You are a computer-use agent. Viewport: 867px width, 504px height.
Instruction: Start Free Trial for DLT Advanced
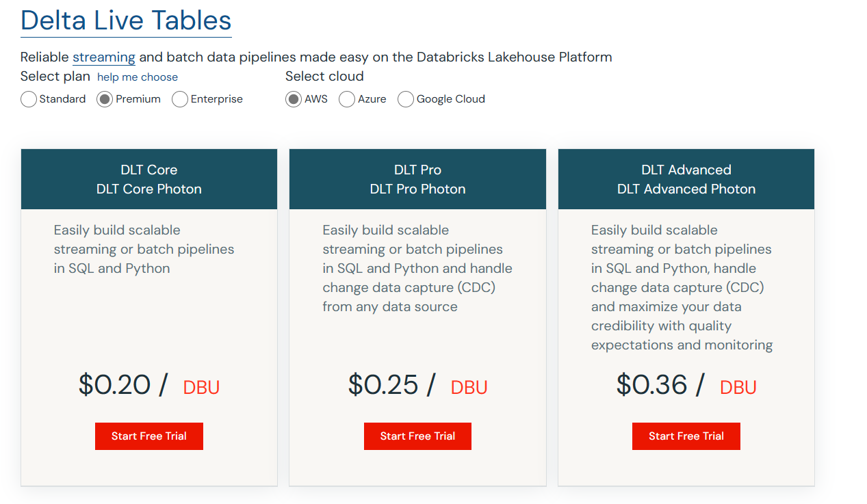tap(686, 436)
